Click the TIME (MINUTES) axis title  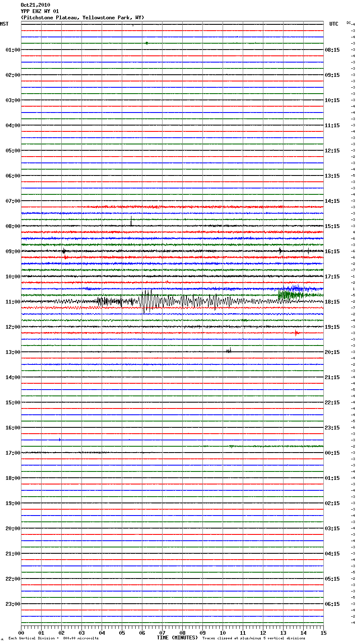(x=177, y=638)
